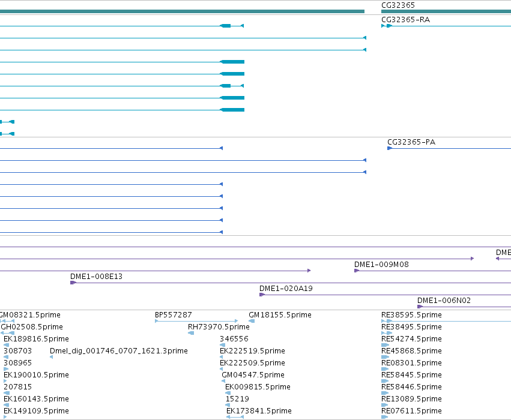511x420 pixels.
Task: Select the Dmel_dig_001746_0707_1621.3prime label
Action: click(119, 351)
